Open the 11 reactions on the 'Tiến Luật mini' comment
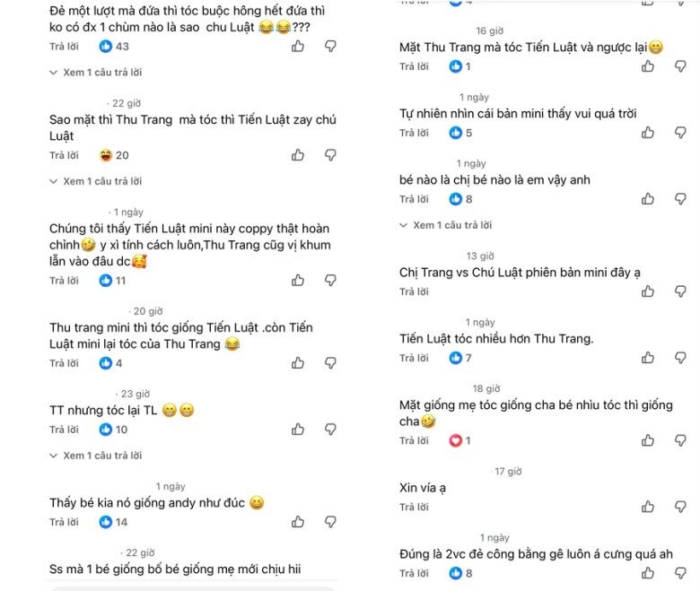 click(113, 280)
